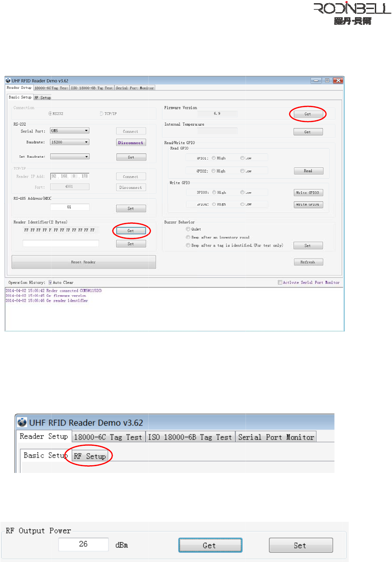Click Set for Buzzer Behavior
The image size is (392, 562).
point(308,246)
